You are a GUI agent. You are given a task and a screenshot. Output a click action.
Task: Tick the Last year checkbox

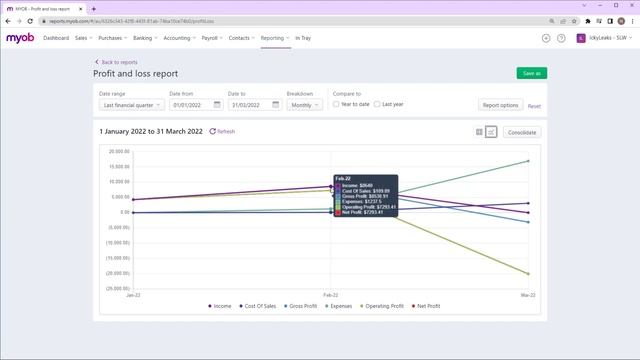(x=377, y=104)
